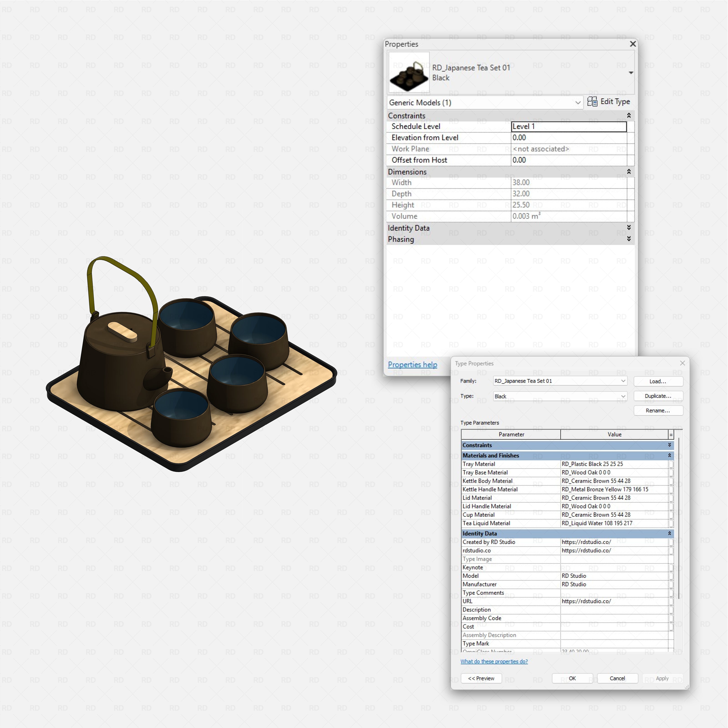The image size is (728, 728).
Task: Click the Parameter column header
Action: pos(511,435)
